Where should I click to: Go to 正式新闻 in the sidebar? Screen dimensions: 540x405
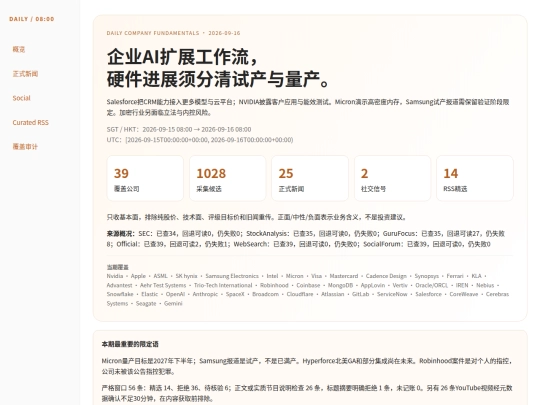click(25, 74)
